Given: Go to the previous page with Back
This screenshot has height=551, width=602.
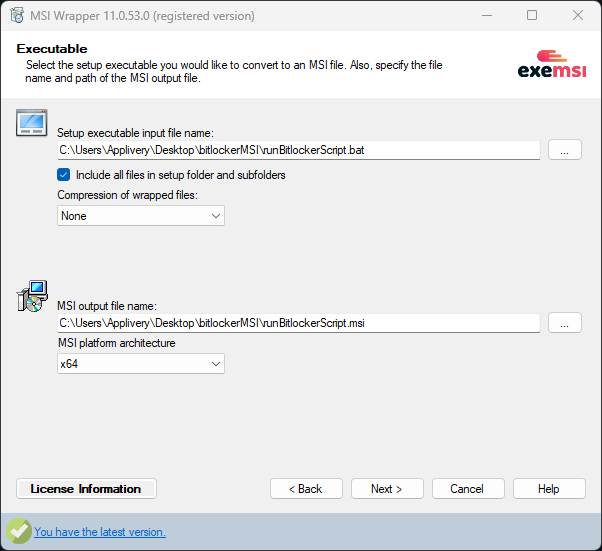Looking at the screenshot, I should [306, 489].
